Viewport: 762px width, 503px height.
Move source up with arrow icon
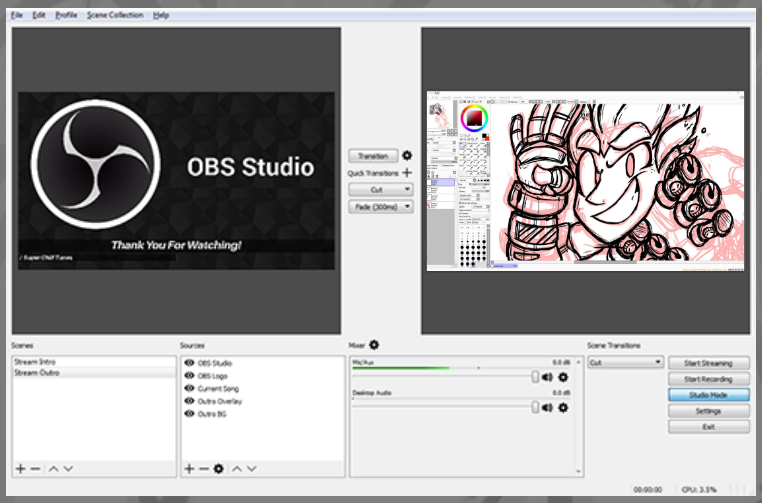[237, 468]
